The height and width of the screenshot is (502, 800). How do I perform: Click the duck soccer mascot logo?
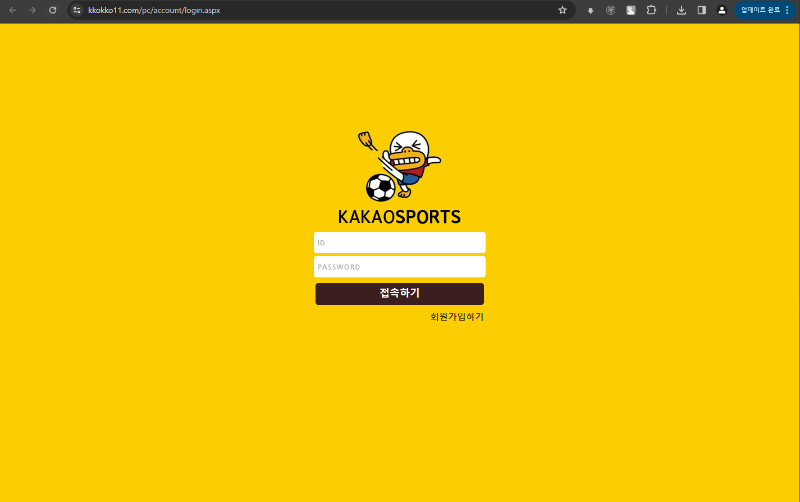[399, 165]
